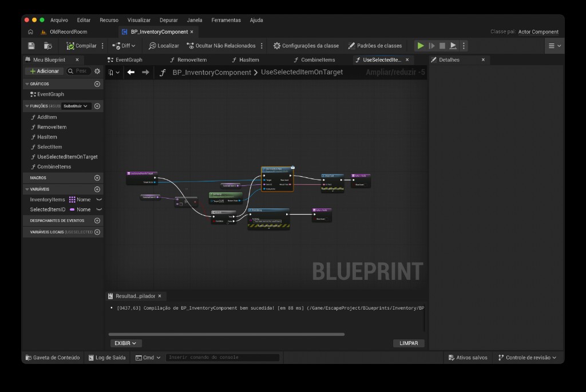586x392 pixels.
Task: Click the stop playback button
Action: (x=442, y=46)
